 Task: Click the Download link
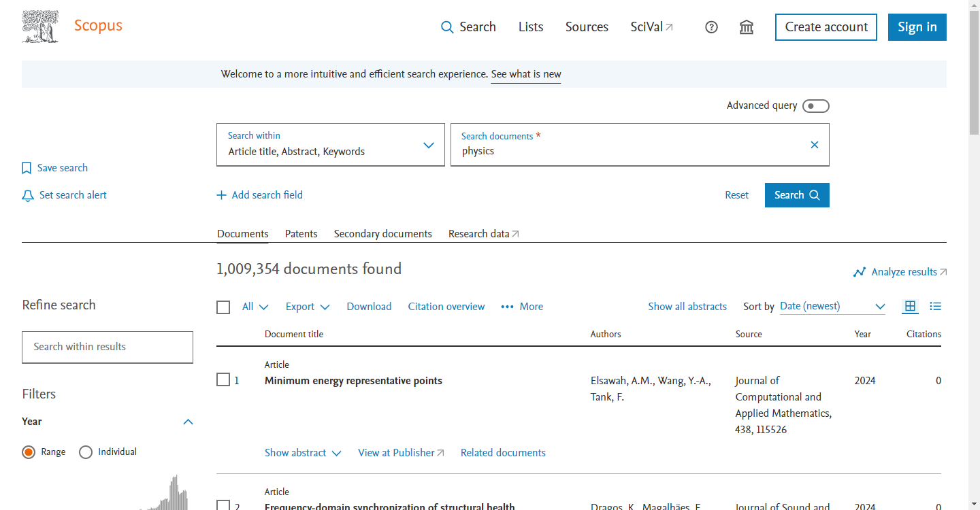pos(369,307)
